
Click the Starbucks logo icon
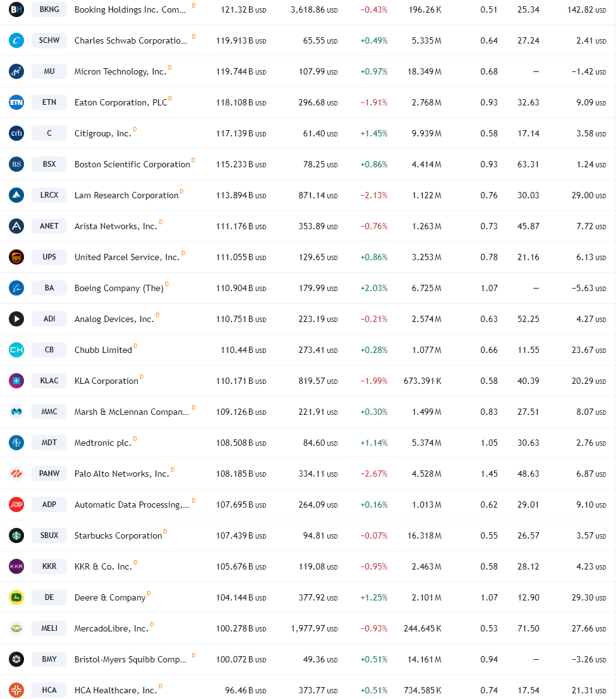16,535
